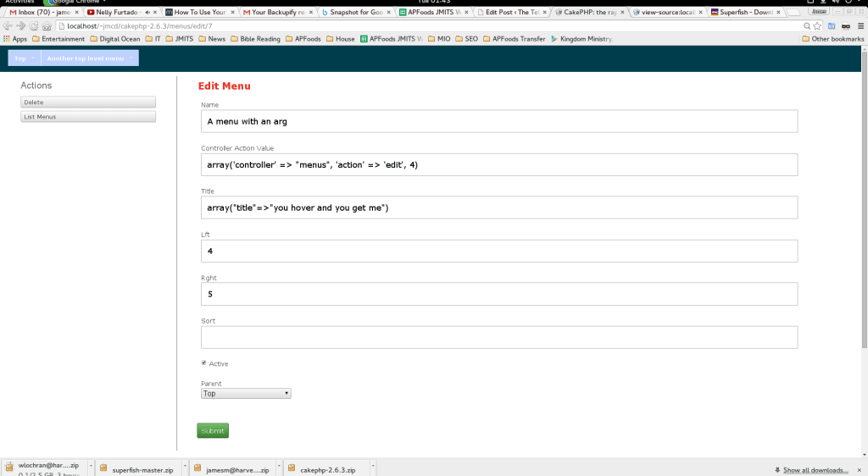The height and width of the screenshot is (476, 868).
Task: Open the SEO bookmarks folder
Action: [x=467, y=39]
